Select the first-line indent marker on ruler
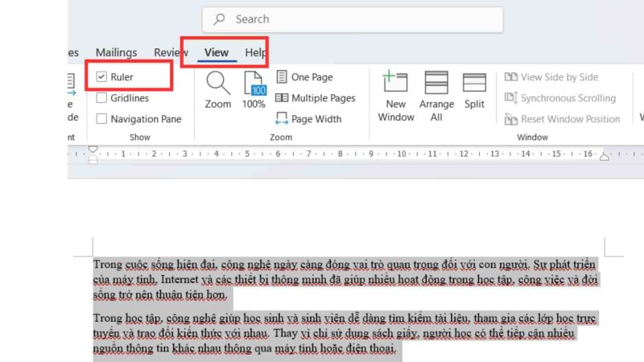The height and width of the screenshot is (362, 644). 93,149
